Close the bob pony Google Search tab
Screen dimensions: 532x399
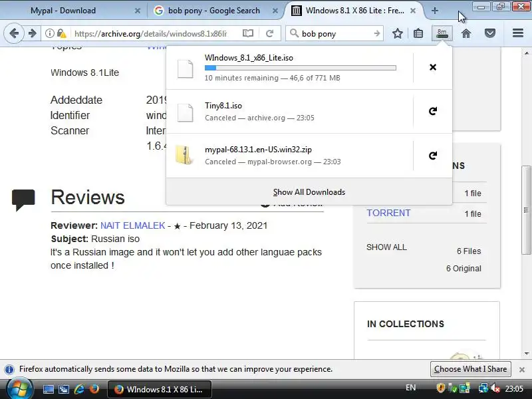[x=275, y=11]
